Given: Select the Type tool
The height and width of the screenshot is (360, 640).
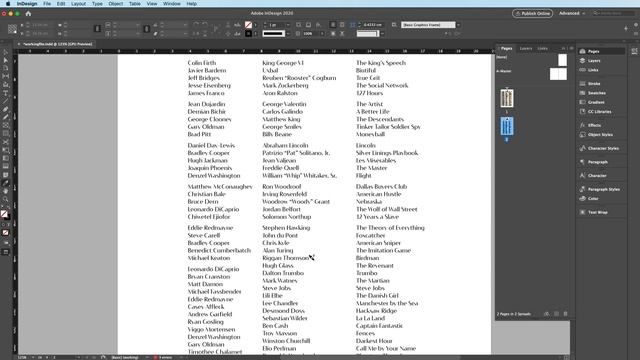Looking at the screenshot, I should click(6, 93).
